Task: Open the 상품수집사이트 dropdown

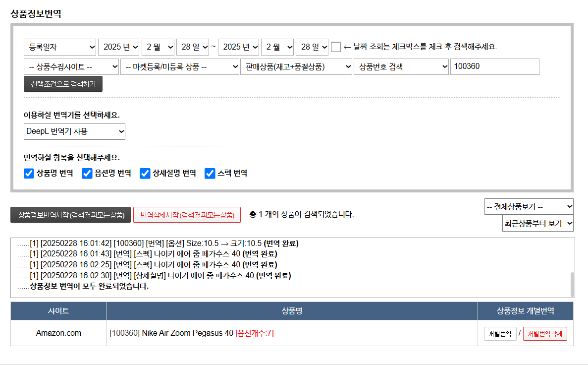Action: (71, 67)
